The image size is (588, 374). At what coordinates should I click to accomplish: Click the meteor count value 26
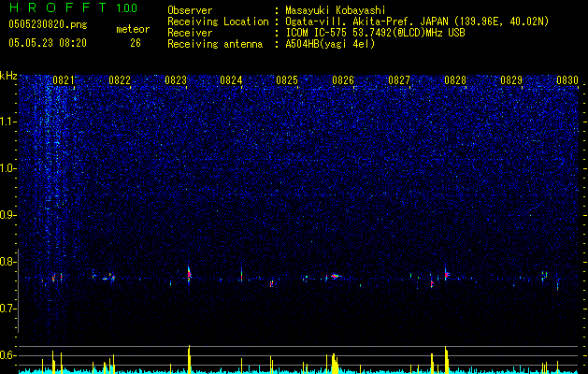pyautogui.click(x=136, y=43)
